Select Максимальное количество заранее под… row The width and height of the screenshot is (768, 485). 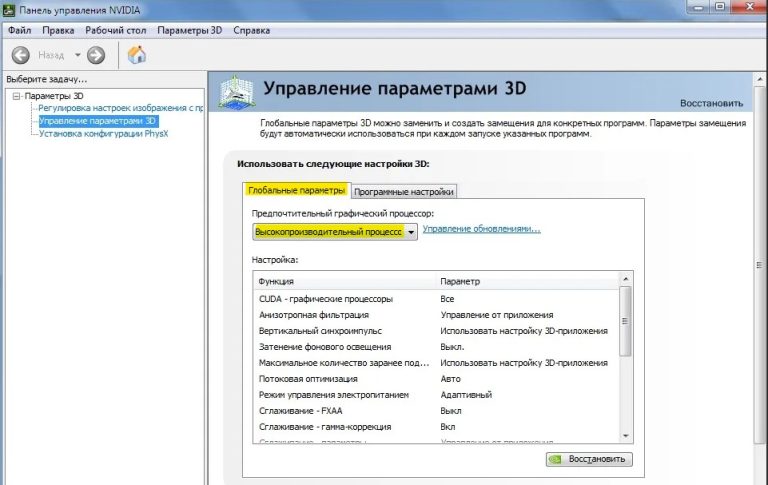(436, 363)
